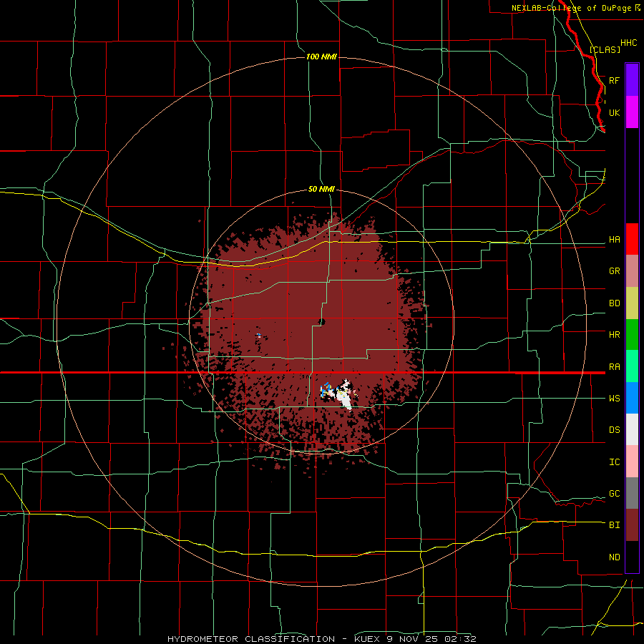This screenshot has width=644, height=644.
Task: Click the small blue echo west of radar
Action: (x=259, y=335)
